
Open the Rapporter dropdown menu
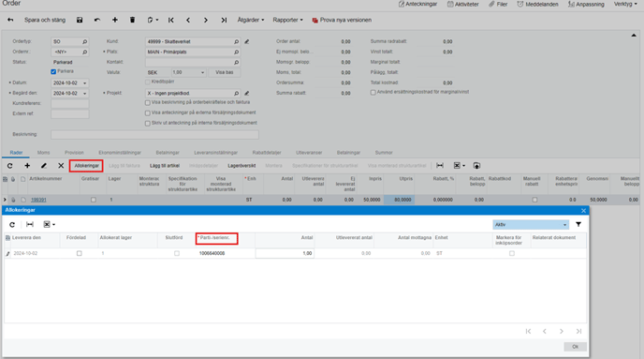287,20
